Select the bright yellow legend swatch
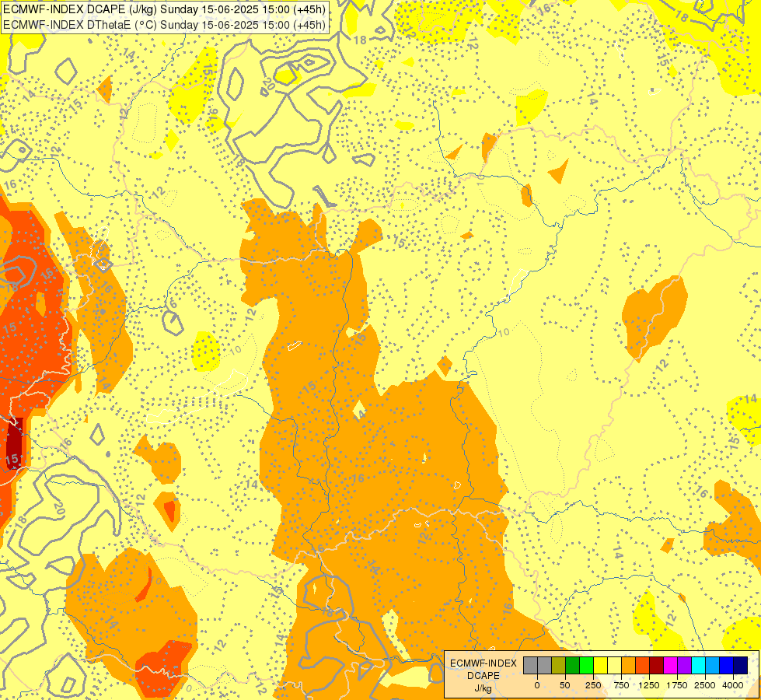This screenshot has height=700, width=761. 601,665
